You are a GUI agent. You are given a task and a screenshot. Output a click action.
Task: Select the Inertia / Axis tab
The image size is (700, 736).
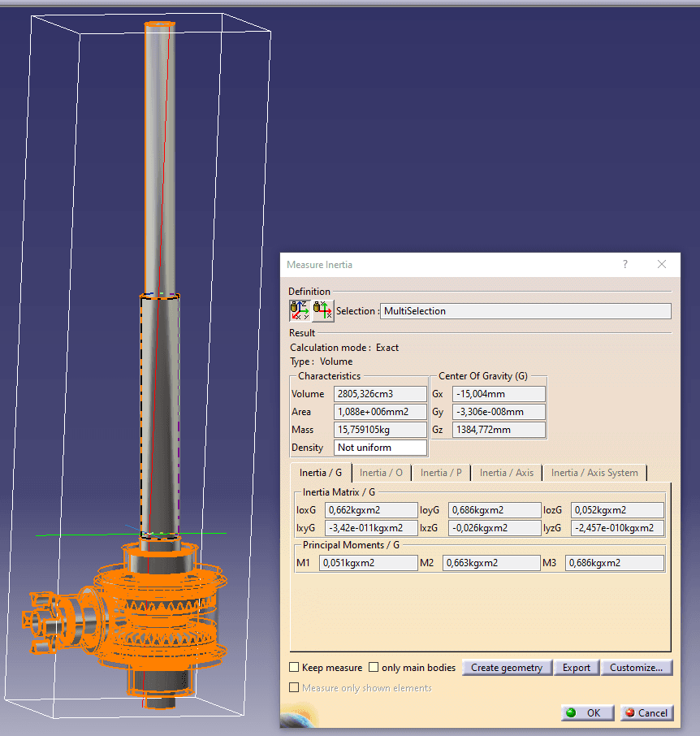[507, 473]
